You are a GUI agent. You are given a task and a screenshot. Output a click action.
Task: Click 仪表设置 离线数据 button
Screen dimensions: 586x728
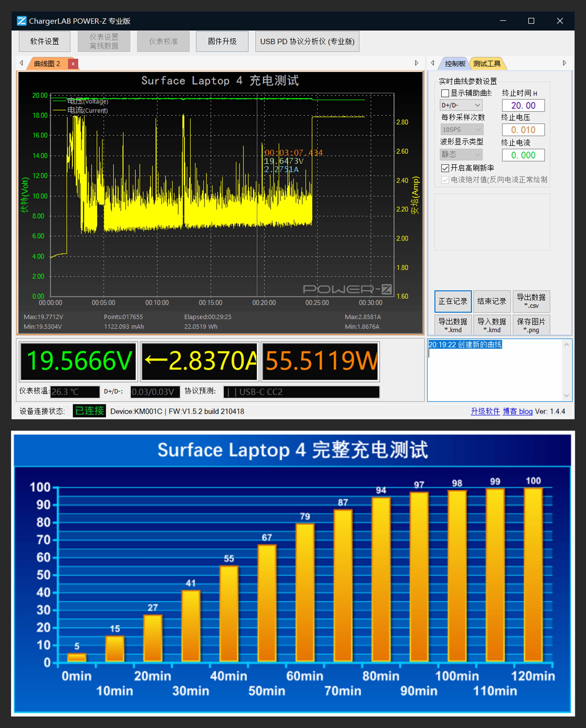(104, 41)
